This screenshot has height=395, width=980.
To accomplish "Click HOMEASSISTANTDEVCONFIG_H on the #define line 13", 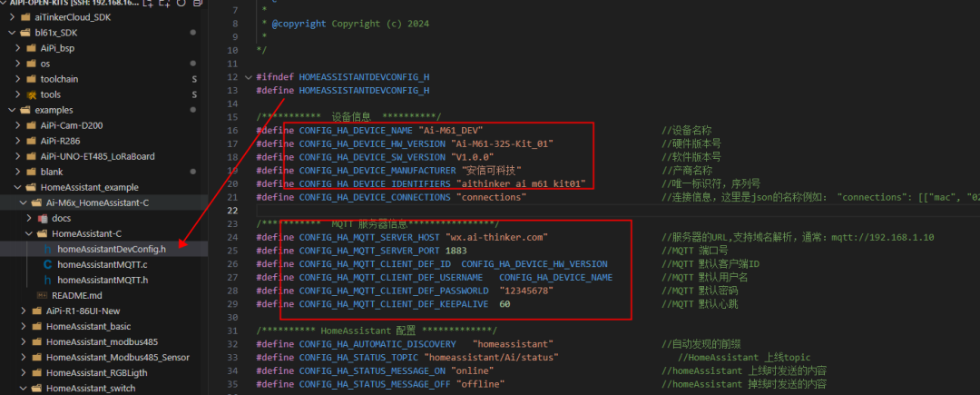I will (364, 90).
